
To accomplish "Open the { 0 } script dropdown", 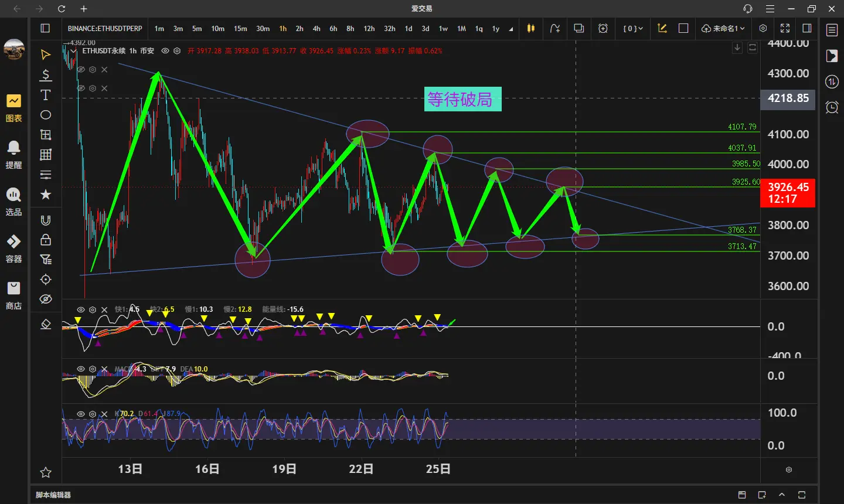I will (633, 28).
